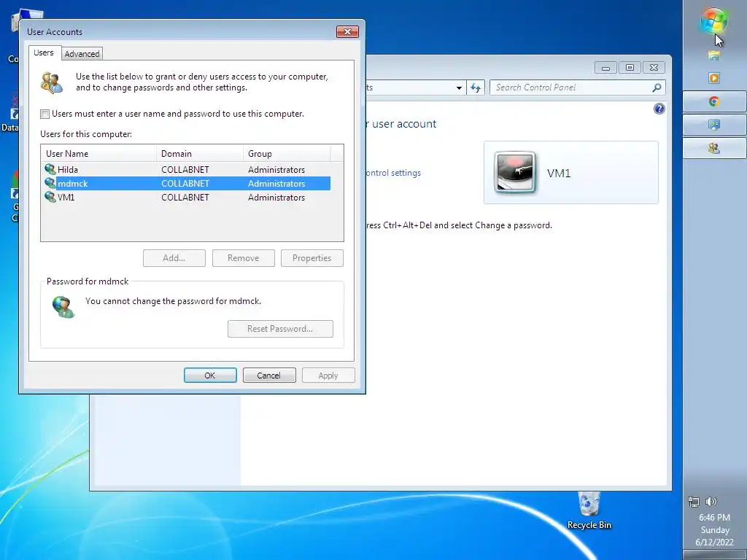
Task: Switch to Control Panel taskbar button
Action: pos(713,125)
